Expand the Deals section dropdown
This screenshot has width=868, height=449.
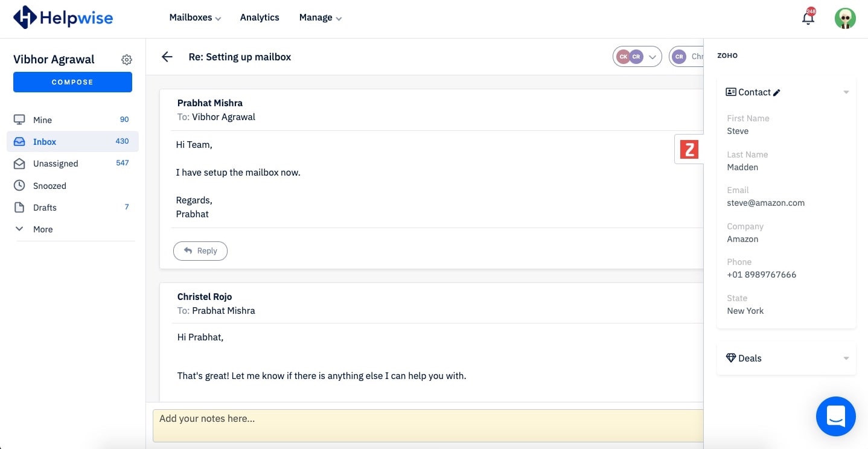pyautogui.click(x=846, y=358)
